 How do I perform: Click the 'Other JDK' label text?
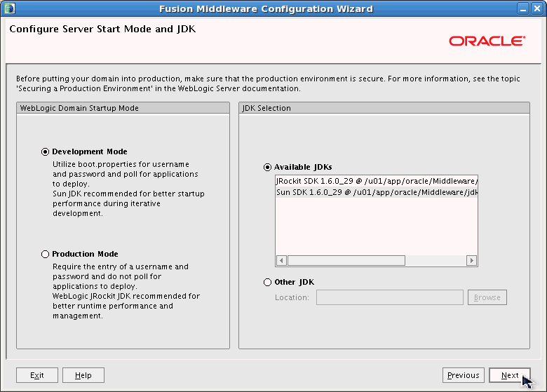tap(294, 282)
